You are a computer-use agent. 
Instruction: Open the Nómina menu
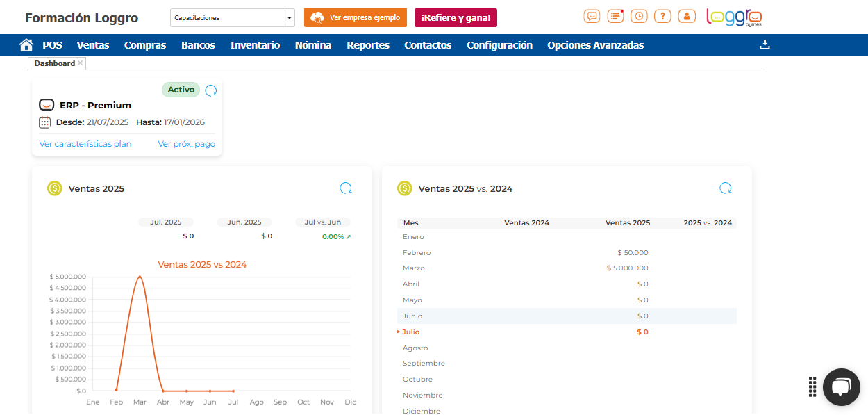(x=313, y=45)
